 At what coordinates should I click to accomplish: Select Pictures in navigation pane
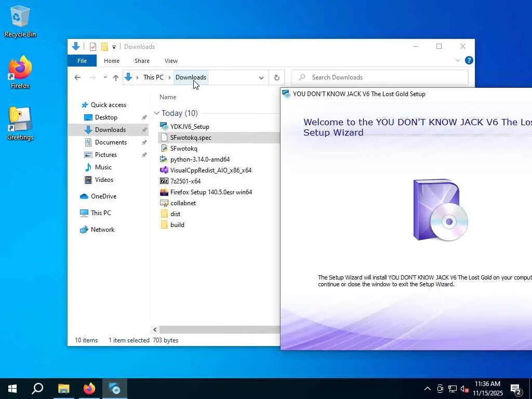tap(106, 155)
